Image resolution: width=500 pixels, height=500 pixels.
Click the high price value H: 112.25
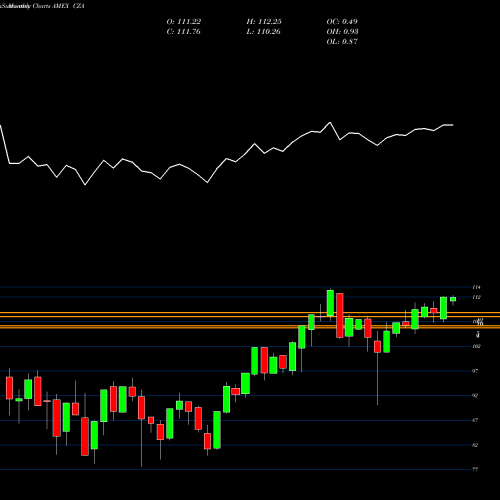click(x=264, y=22)
